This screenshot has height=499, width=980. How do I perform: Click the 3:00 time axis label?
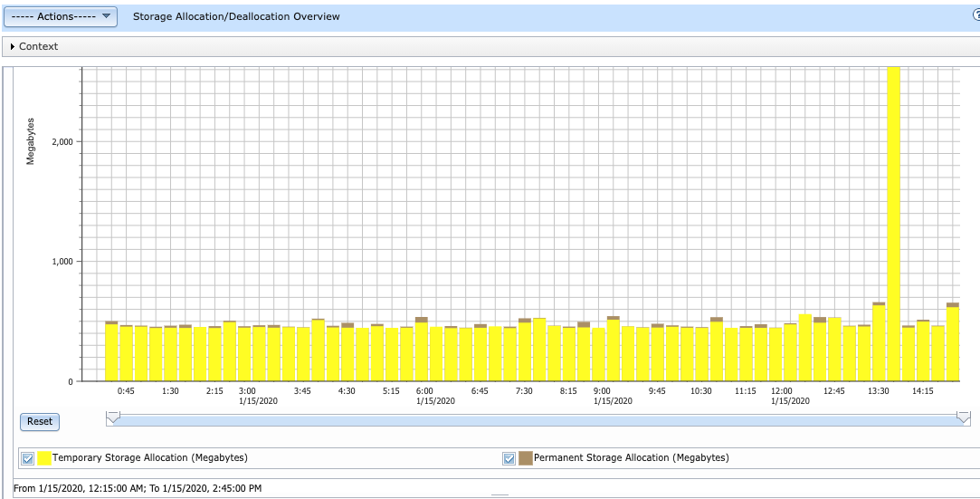click(247, 391)
